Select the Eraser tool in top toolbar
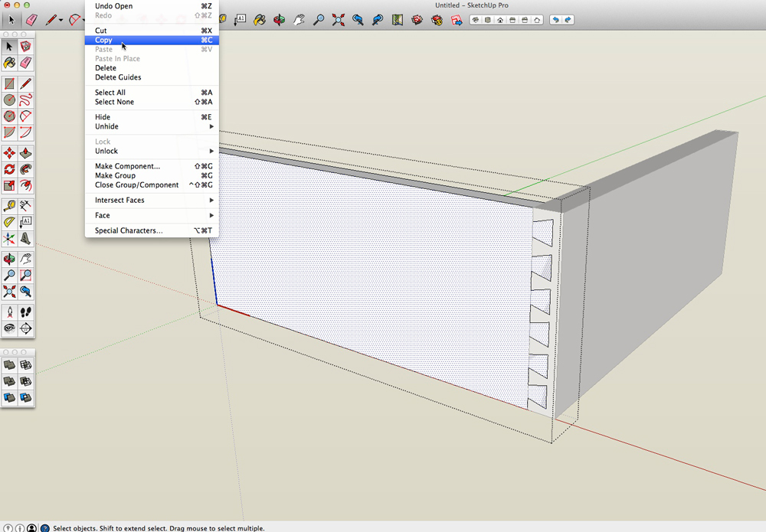766x532 pixels. [31, 20]
